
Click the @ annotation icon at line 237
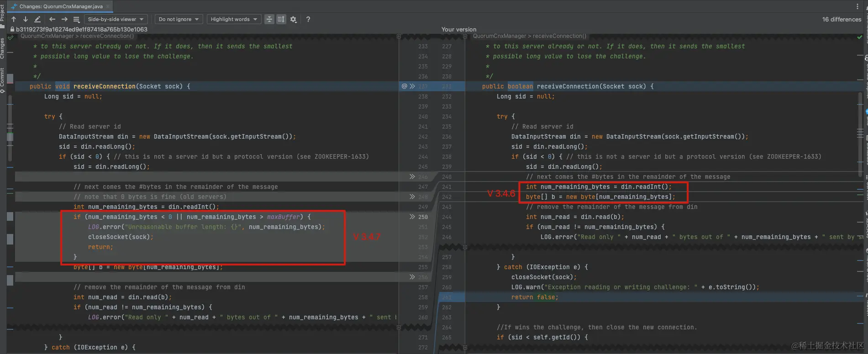click(x=404, y=86)
